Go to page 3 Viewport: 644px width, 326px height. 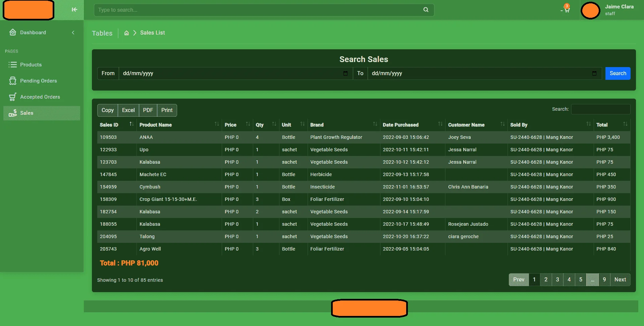557,280
